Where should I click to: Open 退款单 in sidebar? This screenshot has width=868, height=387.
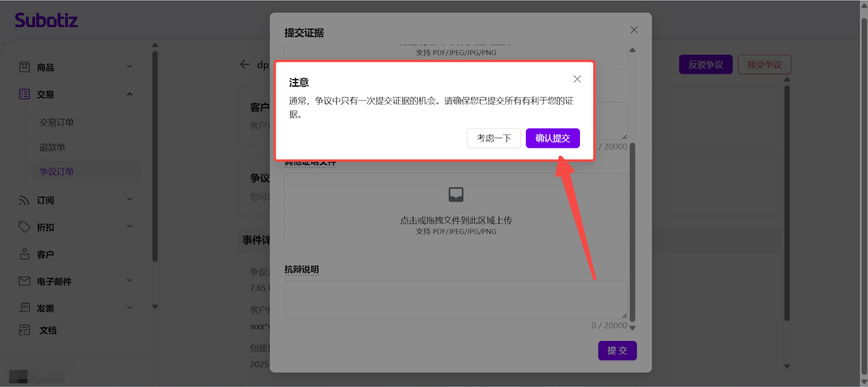pyautogui.click(x=52, y=147)
